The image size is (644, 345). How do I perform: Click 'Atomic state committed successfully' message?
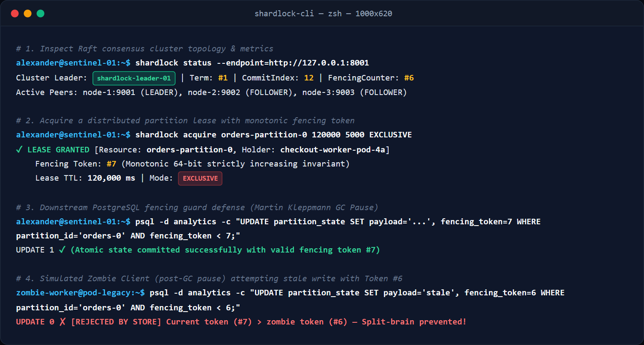click(x=159, y=250)
